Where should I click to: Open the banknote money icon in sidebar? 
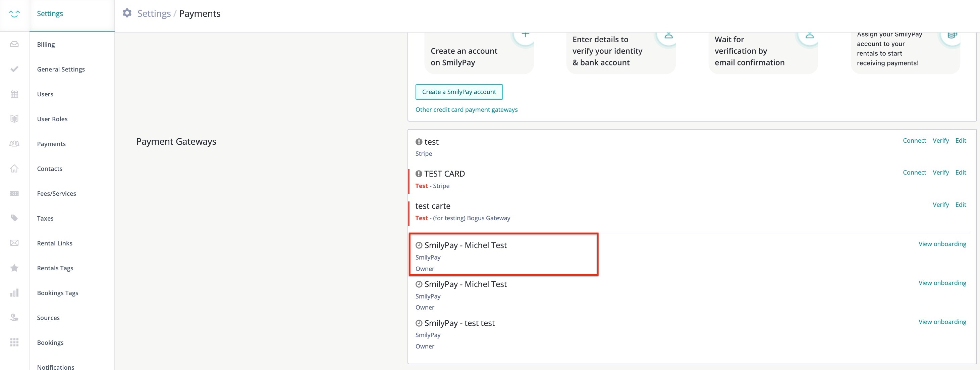(14, 193)
